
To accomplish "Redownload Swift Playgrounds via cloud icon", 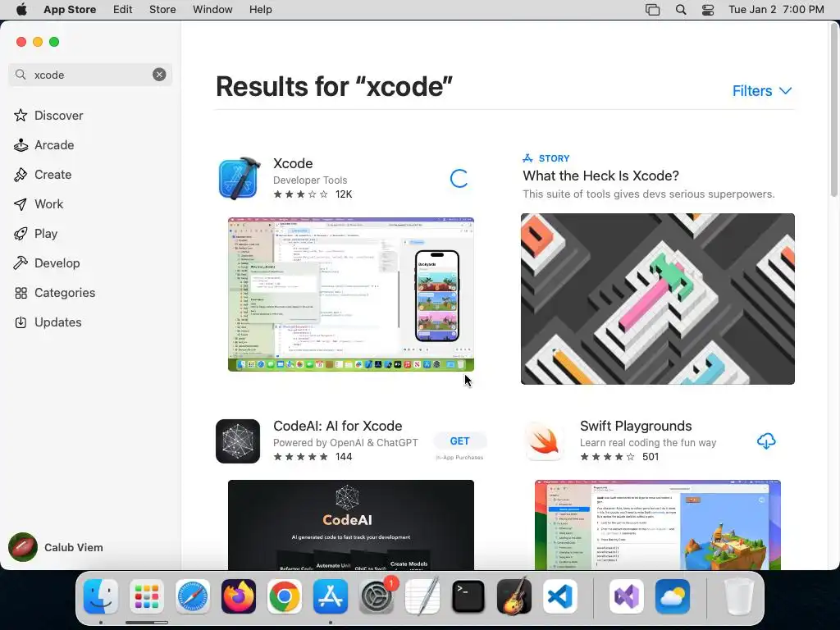I will point(766,441).
